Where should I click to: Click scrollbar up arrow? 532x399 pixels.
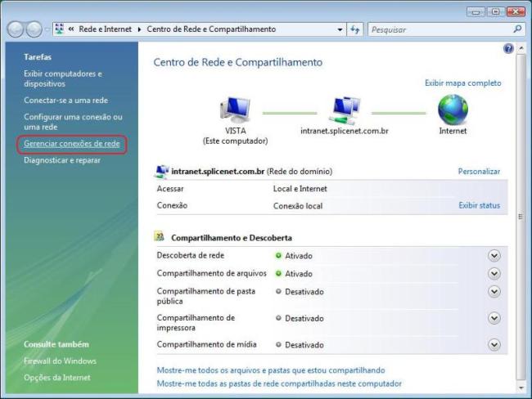[x=521, y=49]
